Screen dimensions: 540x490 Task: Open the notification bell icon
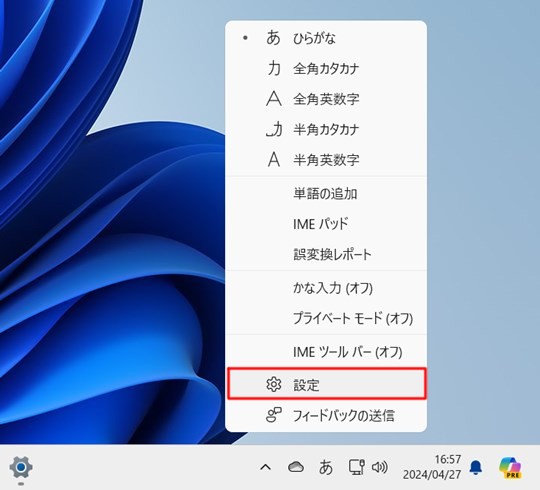tap(476, 467)
